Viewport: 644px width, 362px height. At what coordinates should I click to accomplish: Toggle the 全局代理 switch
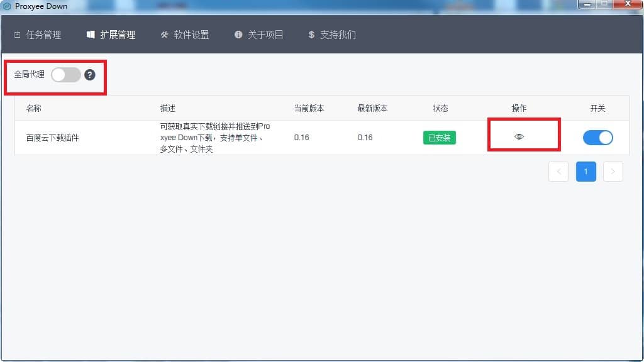(65, 75)
